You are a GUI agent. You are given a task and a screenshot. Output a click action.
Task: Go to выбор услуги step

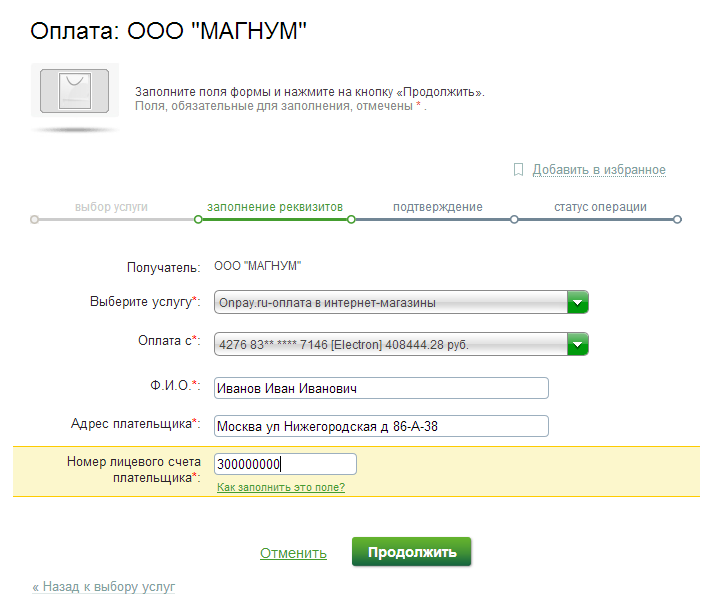pyautogui.click(x=111, y=207)
